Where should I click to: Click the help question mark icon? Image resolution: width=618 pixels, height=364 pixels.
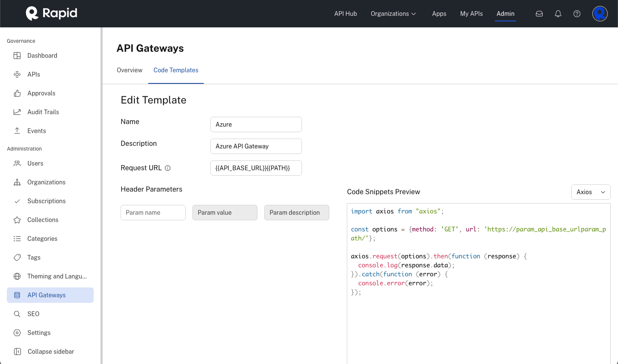pyautogui.click(x=577, y=14)
